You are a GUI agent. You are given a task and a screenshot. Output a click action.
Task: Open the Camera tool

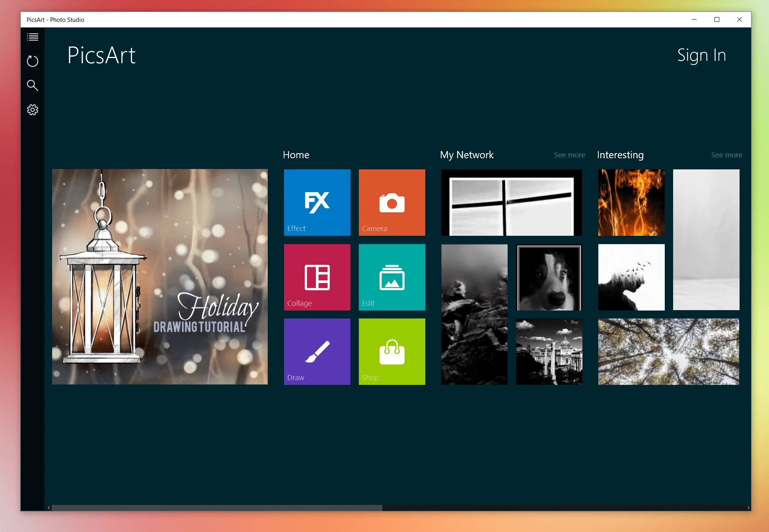coord(391,202)
